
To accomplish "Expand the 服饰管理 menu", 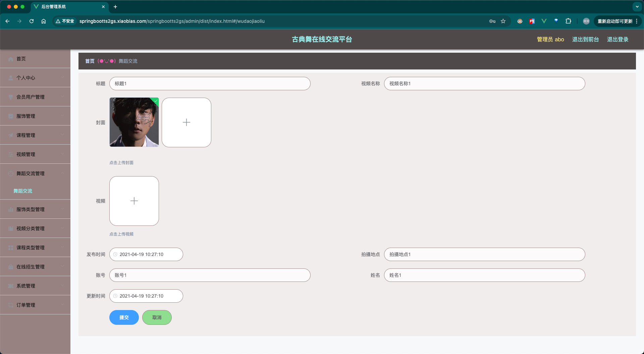I will pos(35,116).
